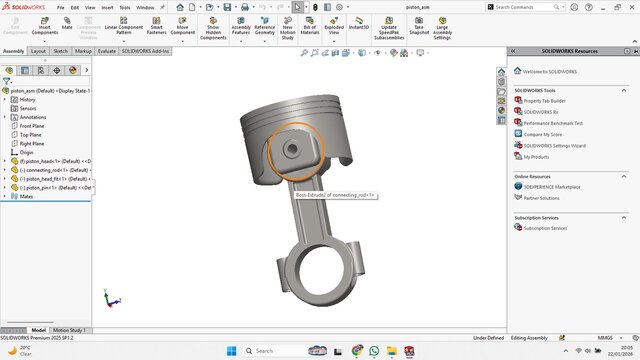Open Reference Geometry tool
This screenshot has width=640, height=360.
click(x=264, y=25)
